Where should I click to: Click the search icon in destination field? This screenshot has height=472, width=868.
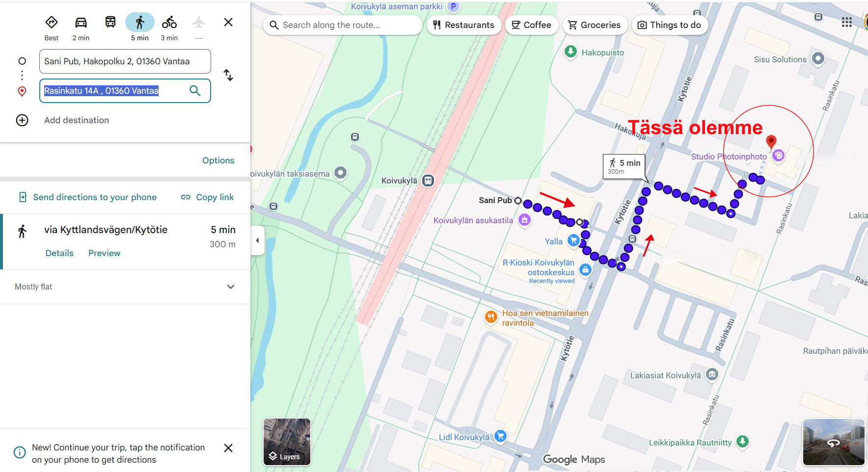[x=195, y=91]
